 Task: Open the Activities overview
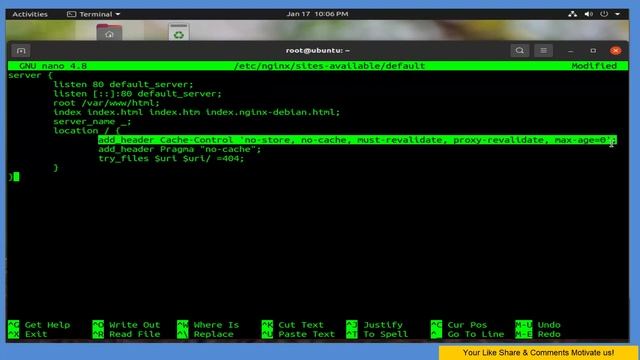(30, 14)
